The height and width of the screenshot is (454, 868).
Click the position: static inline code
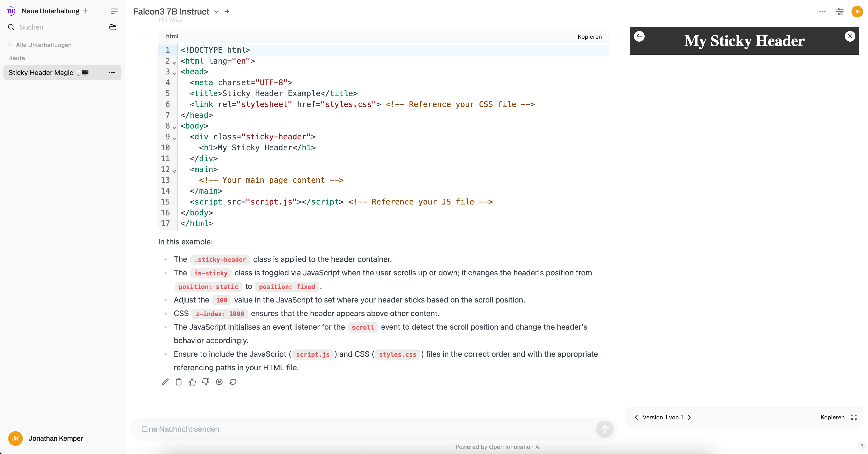(x=208, y=287)
